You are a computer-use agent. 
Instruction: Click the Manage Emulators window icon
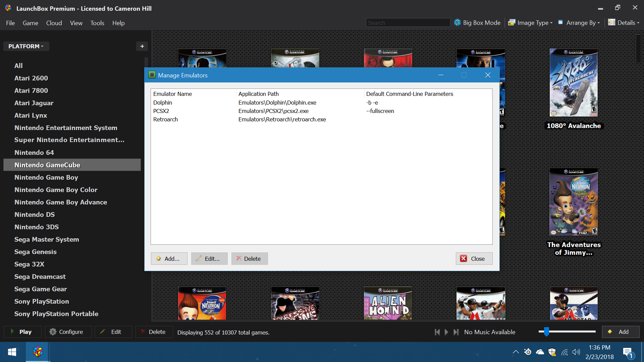click(152, 75)
